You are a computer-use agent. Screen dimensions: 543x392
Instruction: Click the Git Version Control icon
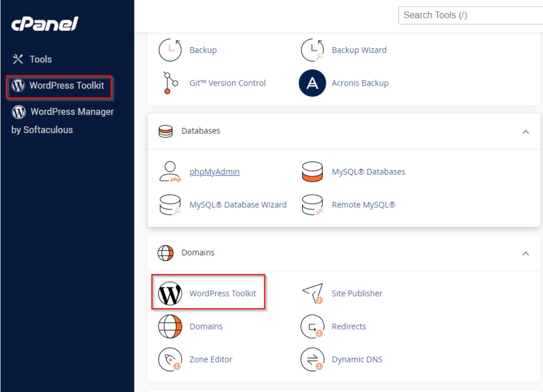point(169,83)
